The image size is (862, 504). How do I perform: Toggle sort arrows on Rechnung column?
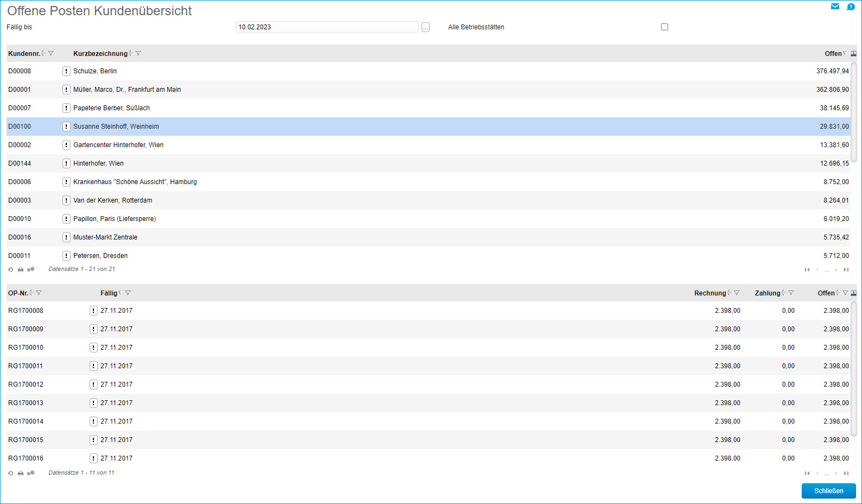pyautogui.click(x=729, y=293)
